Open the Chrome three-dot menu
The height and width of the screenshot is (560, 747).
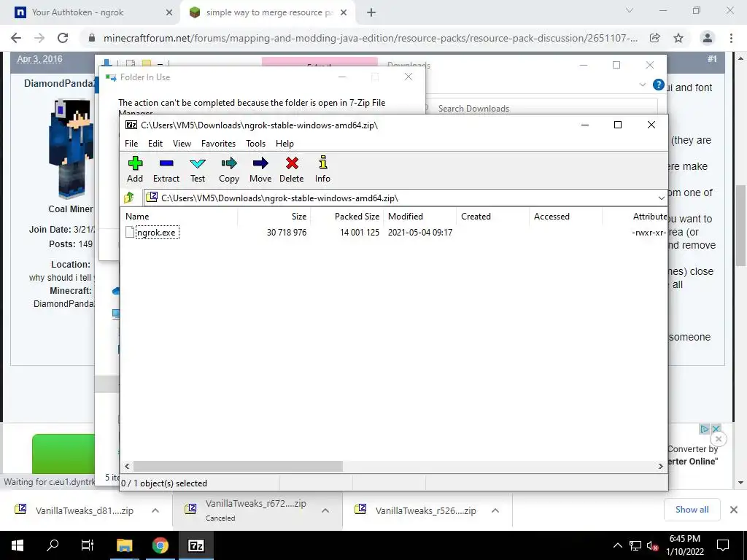[x=731, y=38]
